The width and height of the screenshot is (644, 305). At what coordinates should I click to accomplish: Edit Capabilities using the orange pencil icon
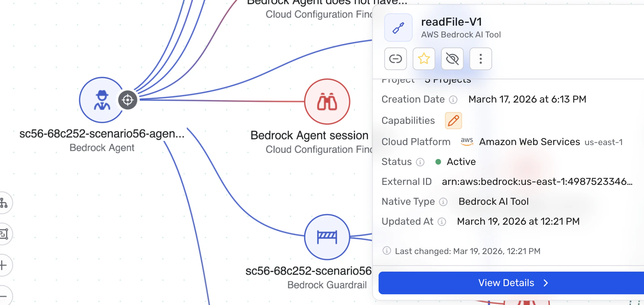point(453,120)
